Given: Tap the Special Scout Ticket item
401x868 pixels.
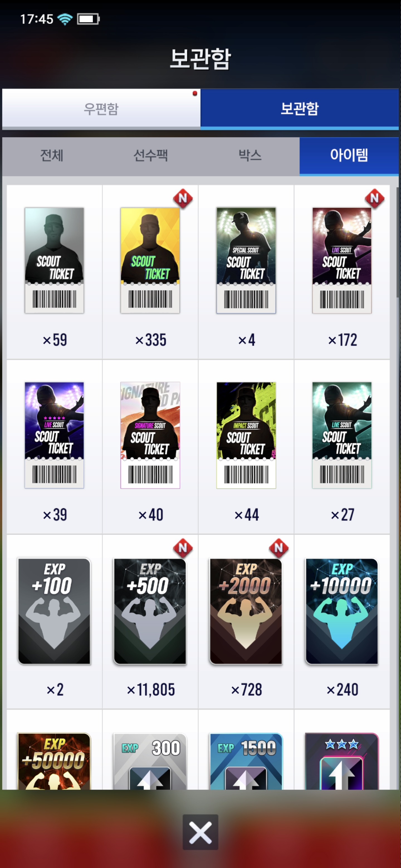Looking at the screenshot, I should (x=246, y=272).
